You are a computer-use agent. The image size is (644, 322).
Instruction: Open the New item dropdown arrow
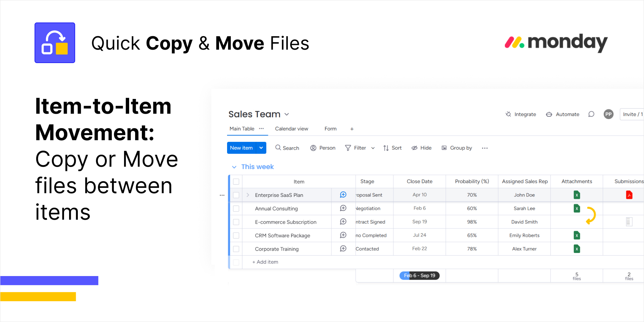pyautogui.click(x=261, y=148)
